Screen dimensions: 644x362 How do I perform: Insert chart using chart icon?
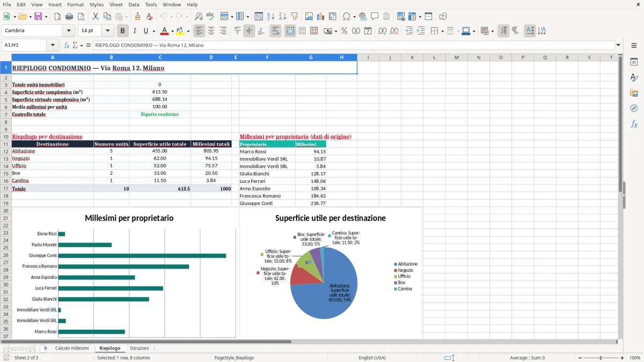321,17
